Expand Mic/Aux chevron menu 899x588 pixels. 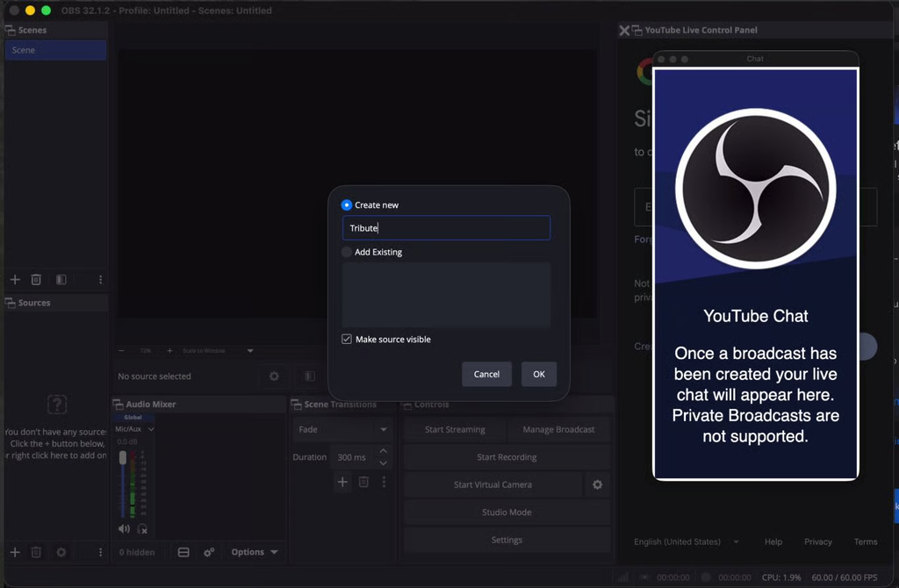pos(151,429)
